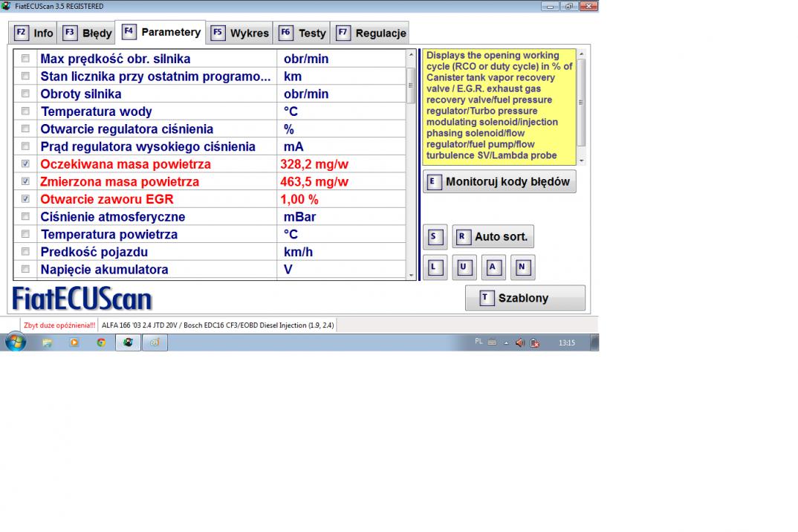Click the S shortcut button

point(435,237)
